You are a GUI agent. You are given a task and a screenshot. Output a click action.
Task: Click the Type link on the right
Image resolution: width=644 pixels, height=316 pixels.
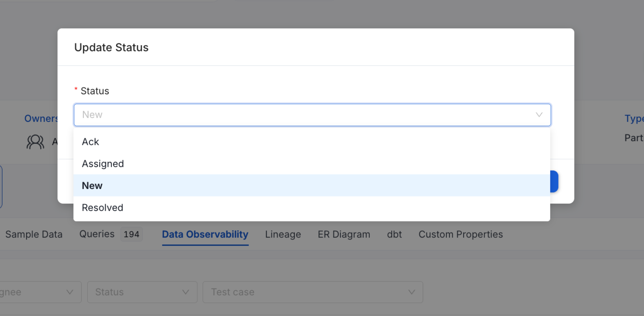coord(635,118)
